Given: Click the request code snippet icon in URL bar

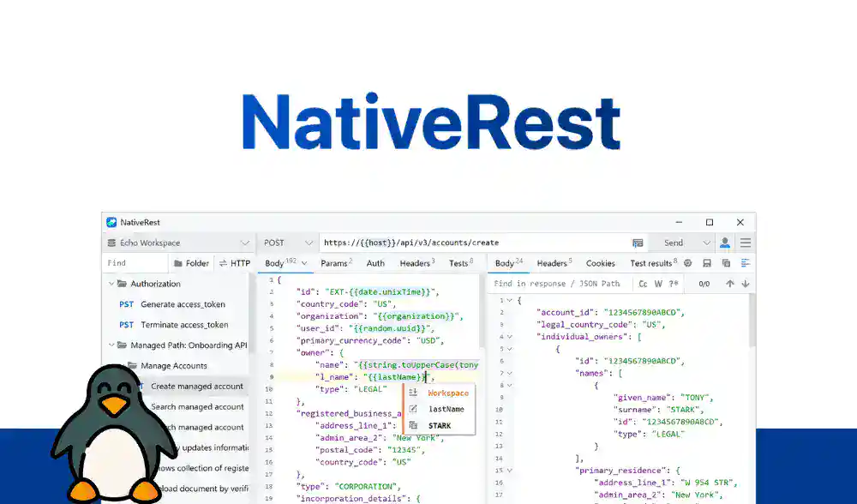Looking at the screenshot, I should [x=638, y=243].
